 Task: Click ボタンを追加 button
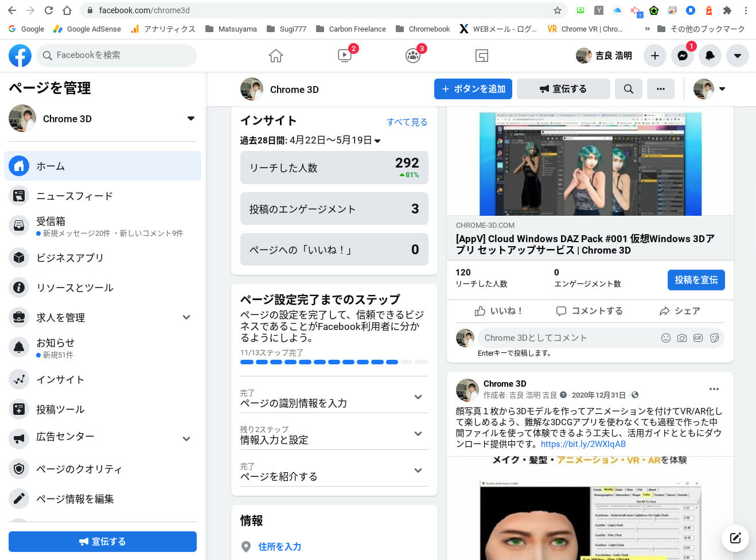coord(473,89)
